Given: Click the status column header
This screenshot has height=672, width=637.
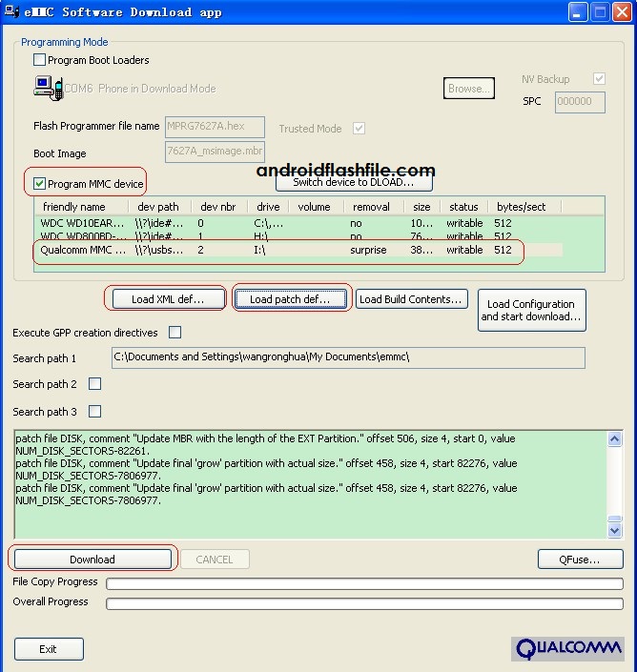Looking at the screenshot, I should coord(464,207).
